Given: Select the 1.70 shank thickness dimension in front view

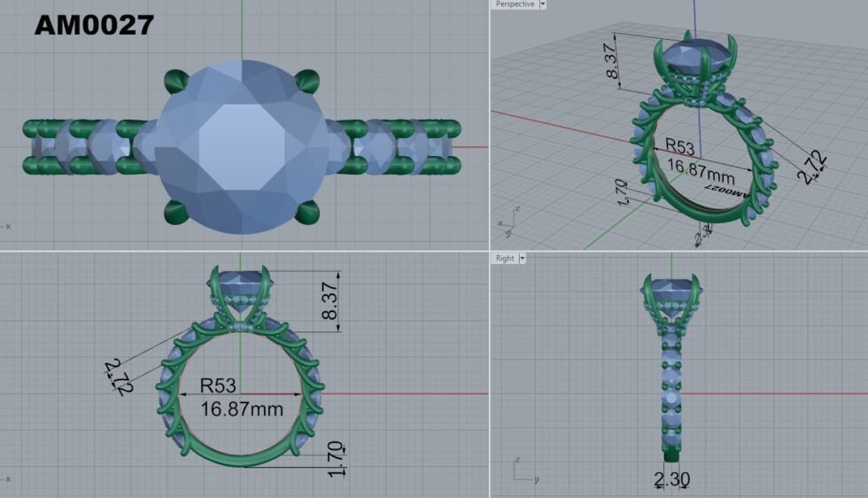Looking at the screenshot, I should (x=334, y=458).
